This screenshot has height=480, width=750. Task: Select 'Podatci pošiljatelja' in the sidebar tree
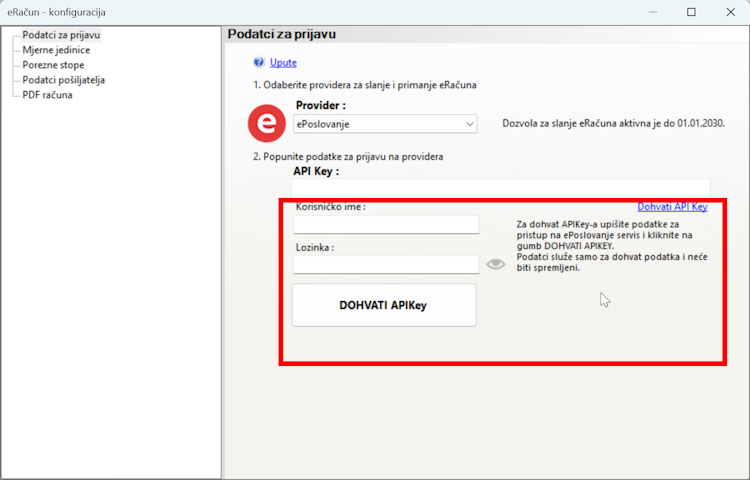pos(63,80)
